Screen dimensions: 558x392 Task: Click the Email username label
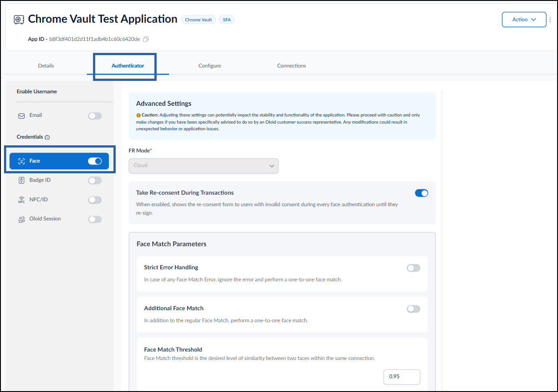36,115
